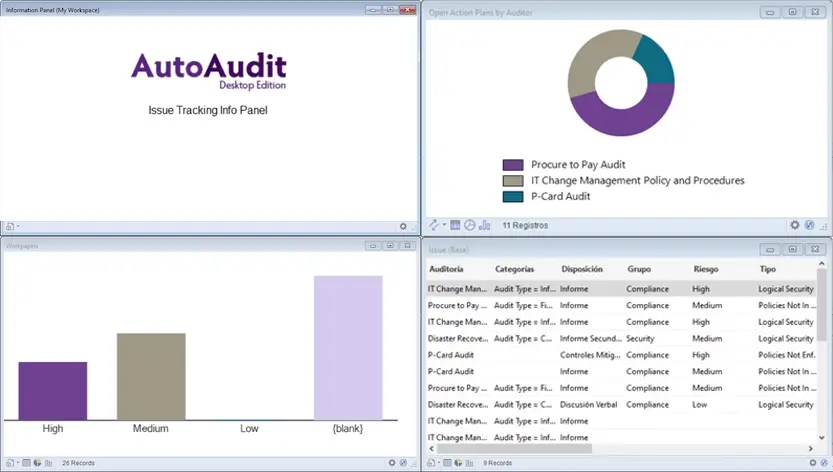Select bar chart view in Issue panel footer
The image size is (833, 472).
point(470,463)
